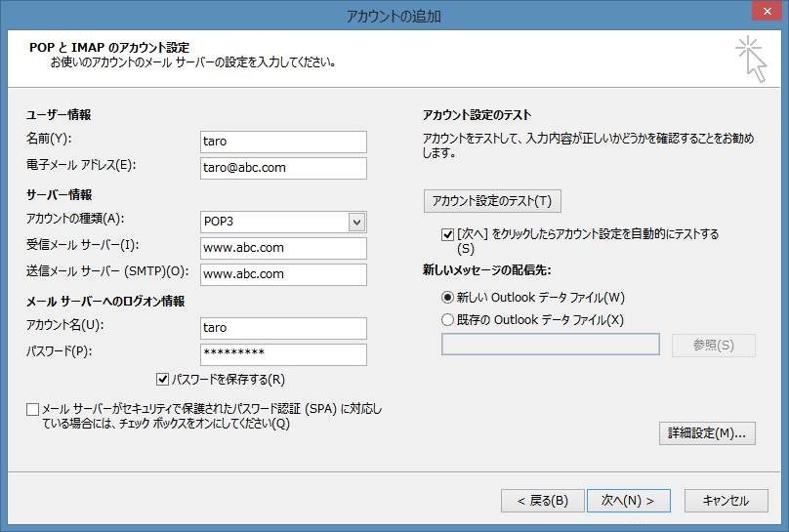The image size is (789, 532).
Task: Focus the outgoing SMTP server field
Action: pos(282,274)
